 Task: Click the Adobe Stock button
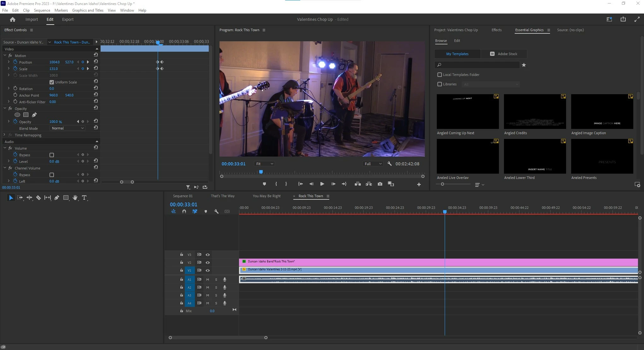(504, 54)
